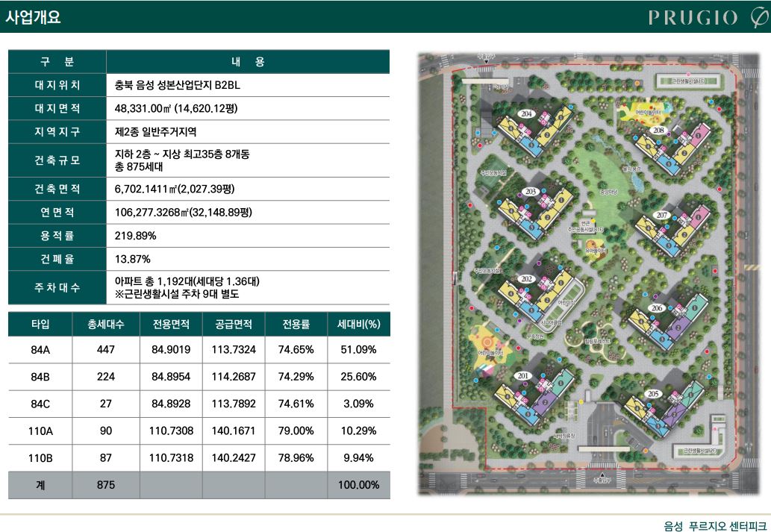The width and height of the screenshot is (771, 532).
Task: Click the 건축면적 row label
Action: click(x=57, y=189)
